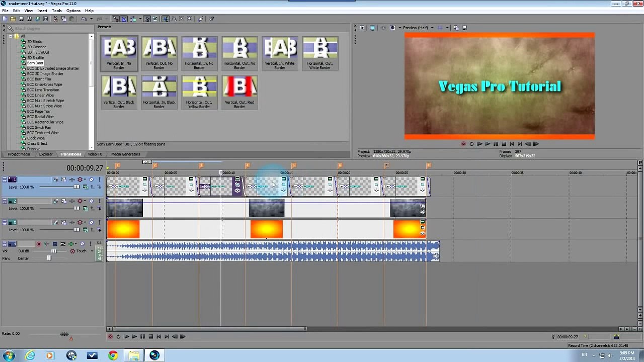Click the Undo arrow in main toolbar
644x362 pixels.
click(84, 19)
